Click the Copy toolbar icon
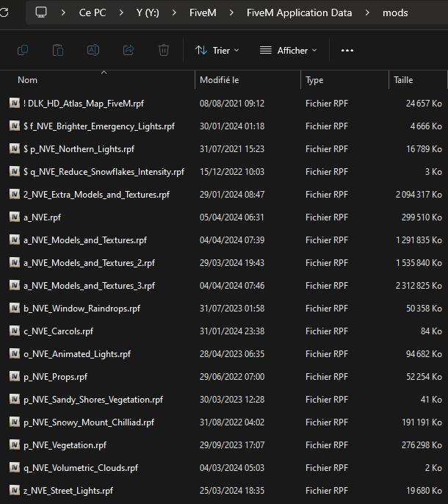This screenshot has width=448, height=504. (x=23, y=50)
